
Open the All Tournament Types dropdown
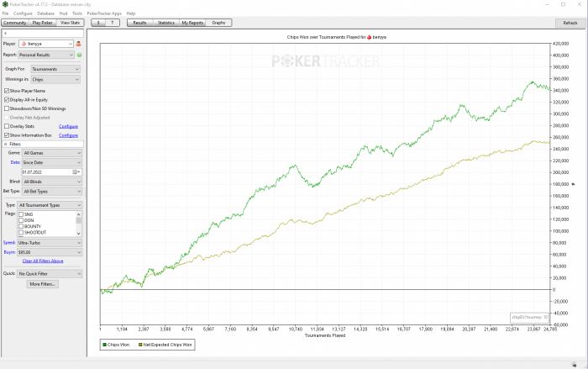50,205
